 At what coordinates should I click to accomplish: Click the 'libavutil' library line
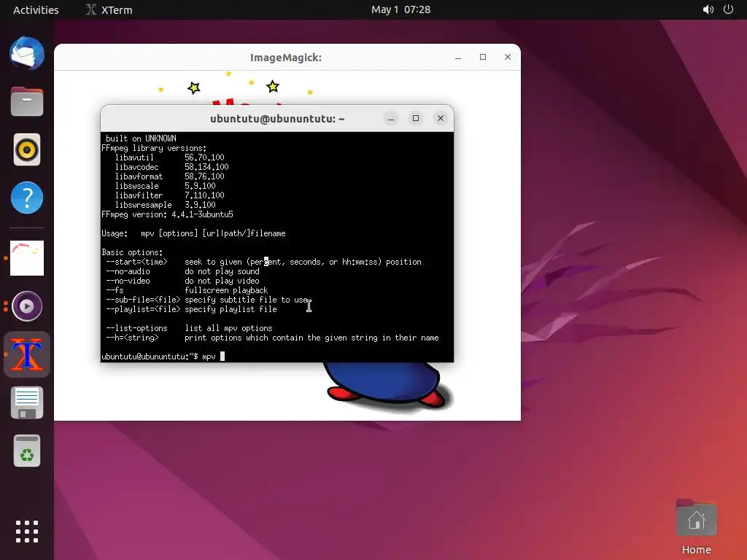point(169,157)
